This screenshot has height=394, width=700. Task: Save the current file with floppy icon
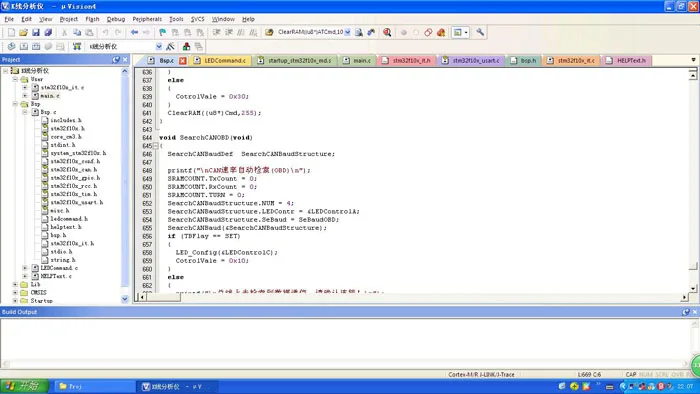pyautogui.click(x=36, y=33)
